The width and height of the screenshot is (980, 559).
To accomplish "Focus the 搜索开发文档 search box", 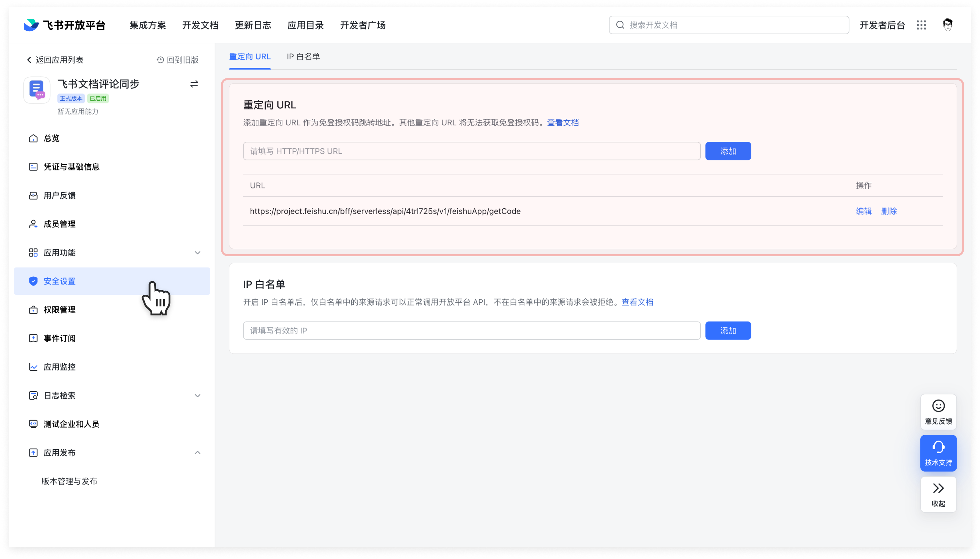I will coord(729,25).
